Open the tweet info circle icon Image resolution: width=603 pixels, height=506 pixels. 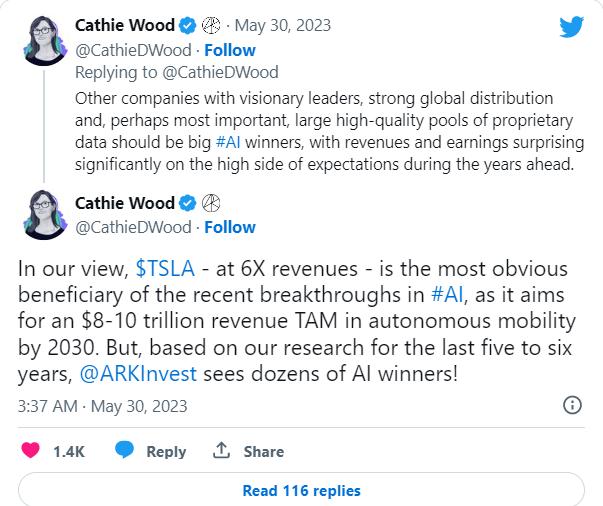[x=573, y=405]
